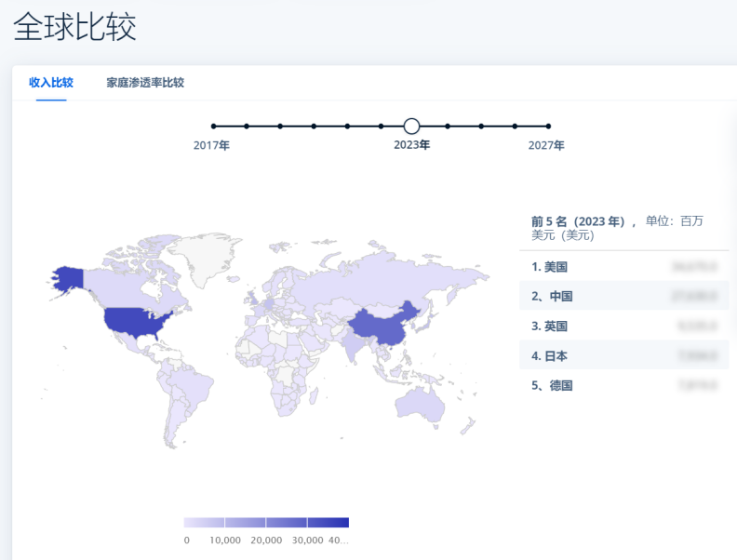Click China on the world map
Screen dimensions: 737x560
[382, 327]
